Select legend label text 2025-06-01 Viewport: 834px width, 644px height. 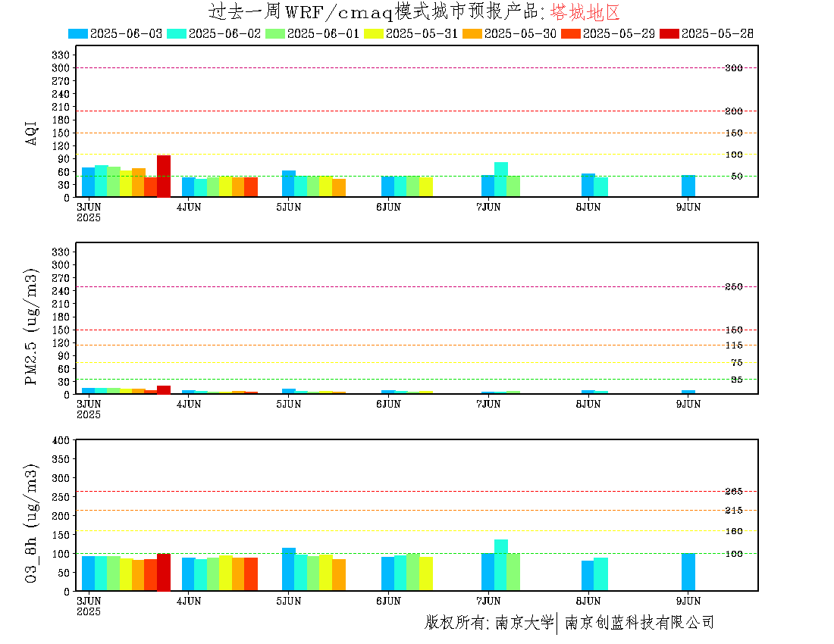pyautogui.click(x=324, y=33)
